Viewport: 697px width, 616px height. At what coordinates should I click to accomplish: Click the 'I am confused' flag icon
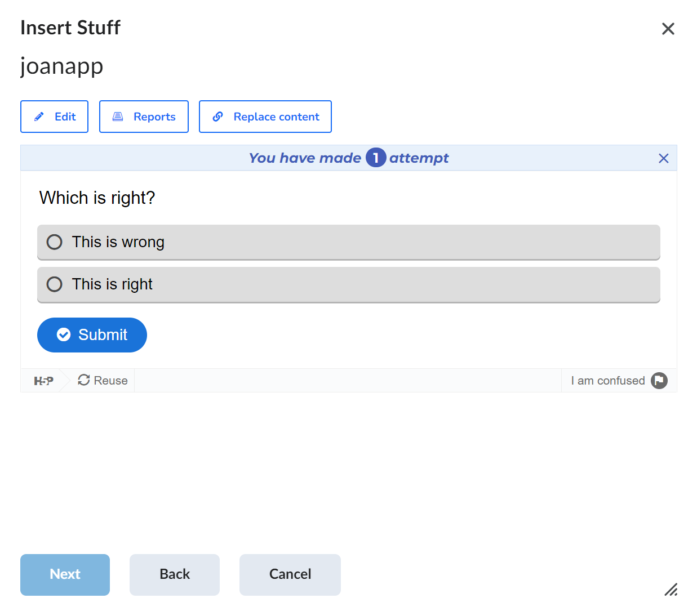[x=659, y=381]
